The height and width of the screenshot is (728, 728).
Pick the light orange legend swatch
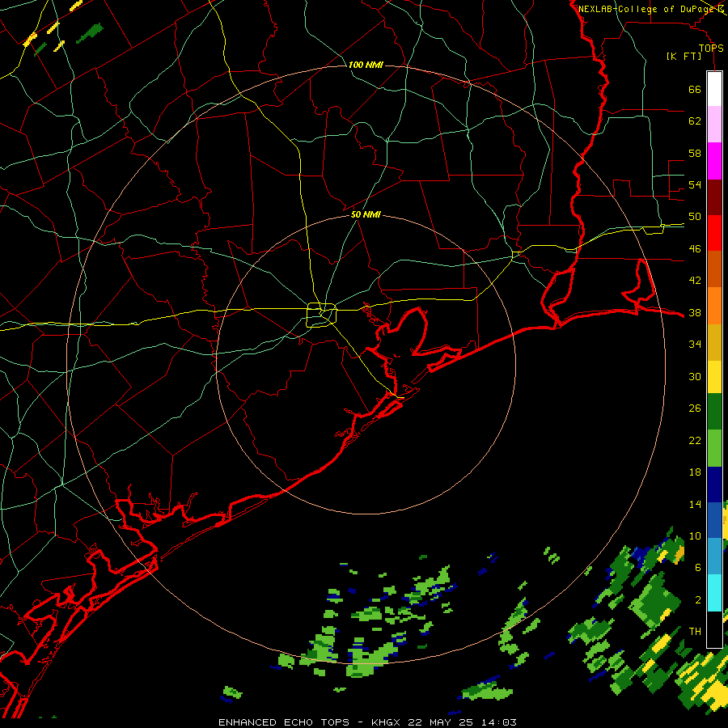pos(714,306)
